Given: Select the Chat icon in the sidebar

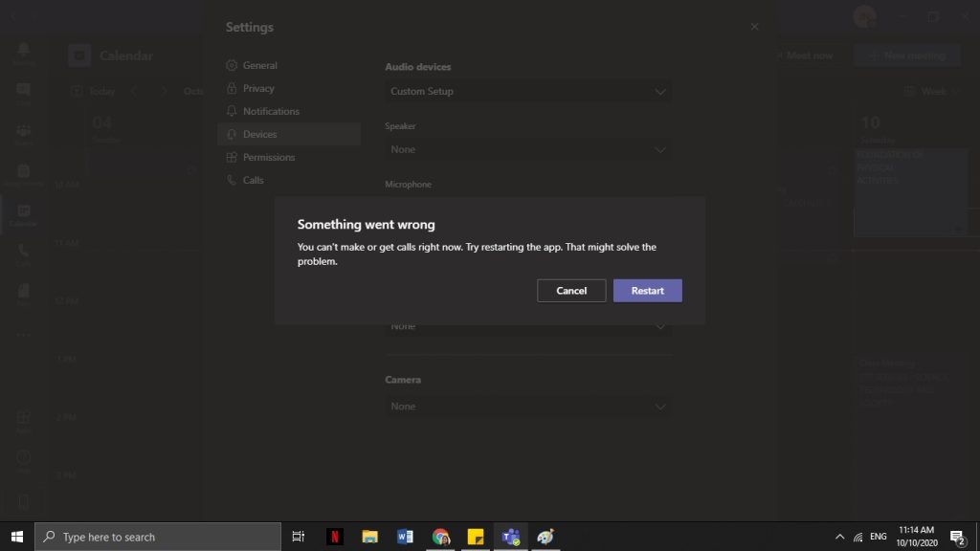Looking at the screenshot, I should point(23,91).
